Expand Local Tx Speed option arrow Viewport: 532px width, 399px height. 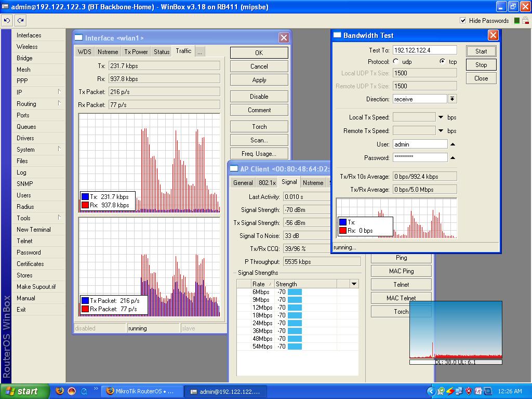point(441,117)
